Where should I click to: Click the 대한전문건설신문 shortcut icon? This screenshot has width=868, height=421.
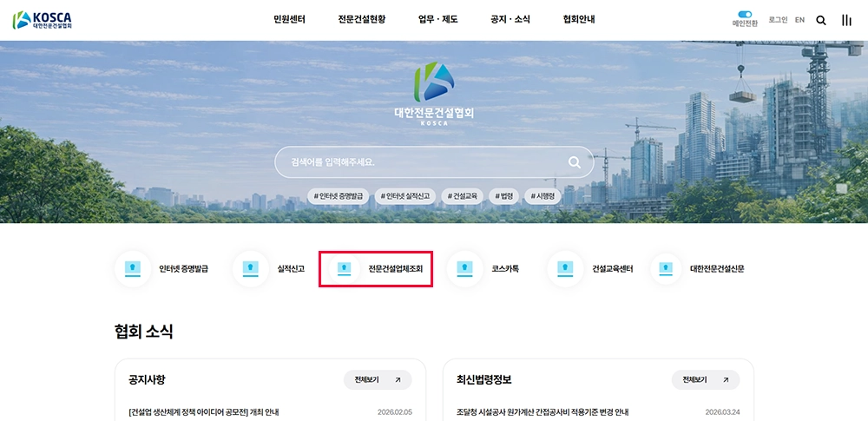coord(666,269)
